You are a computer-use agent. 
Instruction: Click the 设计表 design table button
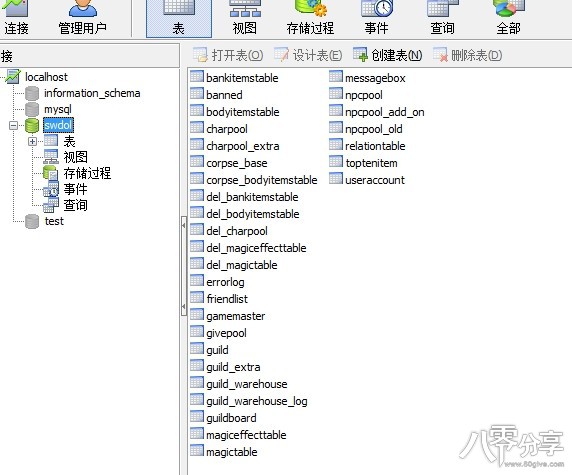(x=308, y=55)
